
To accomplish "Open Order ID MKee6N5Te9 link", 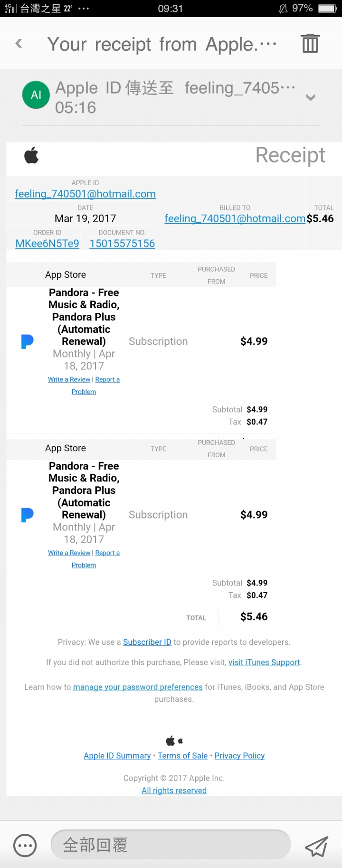I will click(47, 244).
